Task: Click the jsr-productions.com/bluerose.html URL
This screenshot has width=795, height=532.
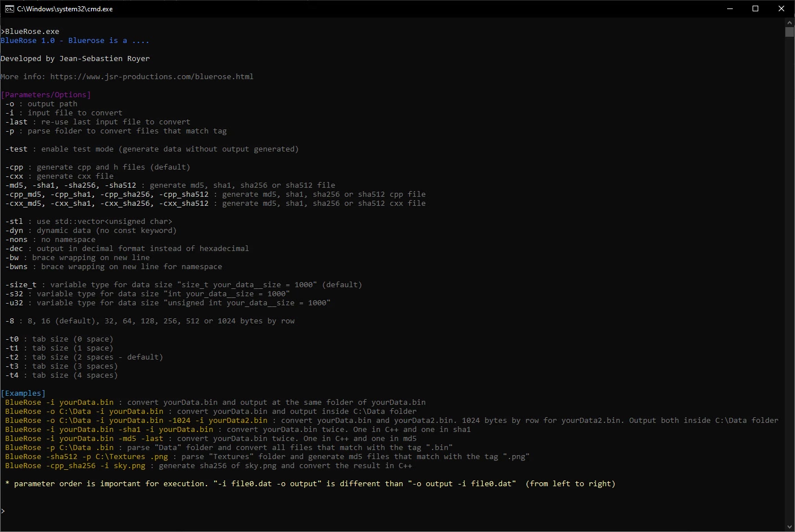Action: point(152,76)
